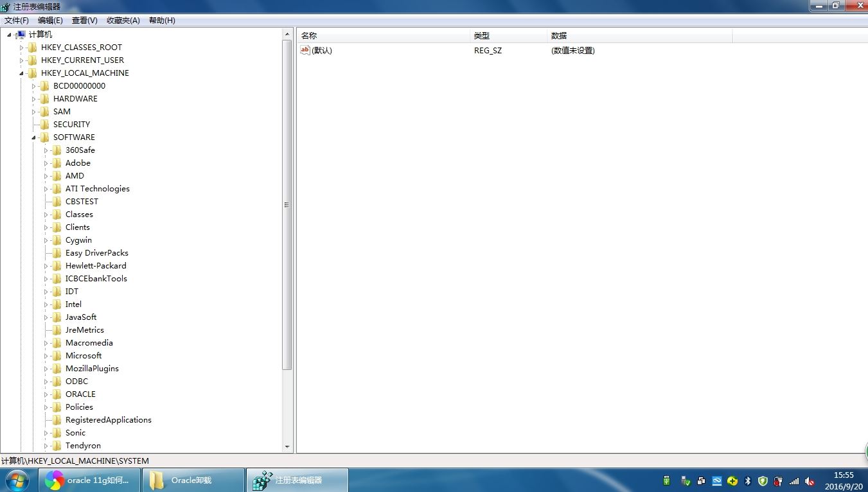Select the MozillaPlugins key

coord(92,369)
